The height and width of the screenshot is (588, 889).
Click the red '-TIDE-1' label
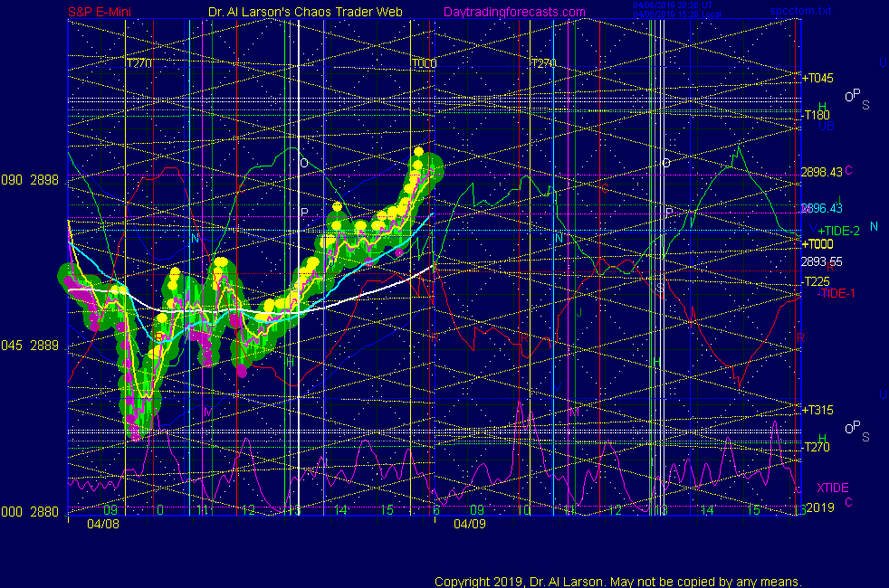836,293
